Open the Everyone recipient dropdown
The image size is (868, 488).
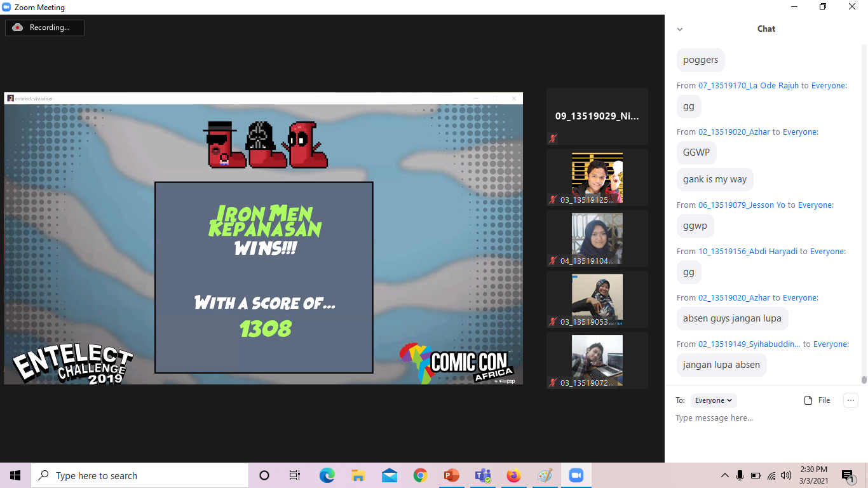714,400
